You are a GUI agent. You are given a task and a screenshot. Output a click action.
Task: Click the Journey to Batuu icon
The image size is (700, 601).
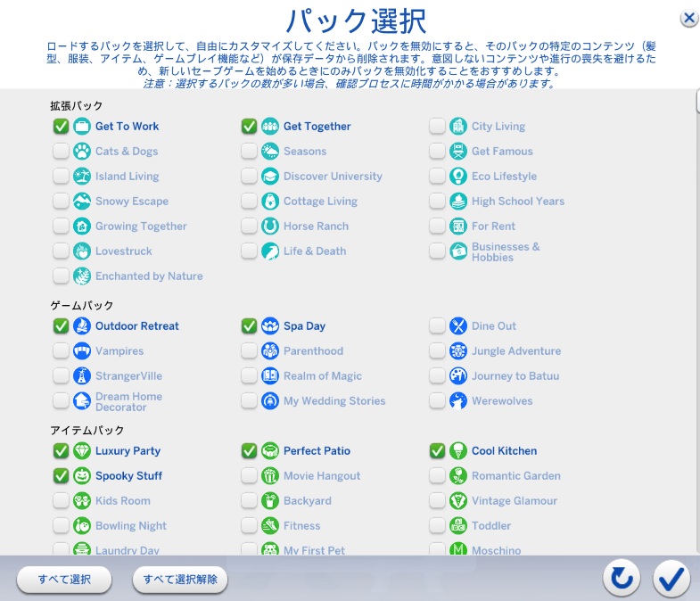pos(458,376)
